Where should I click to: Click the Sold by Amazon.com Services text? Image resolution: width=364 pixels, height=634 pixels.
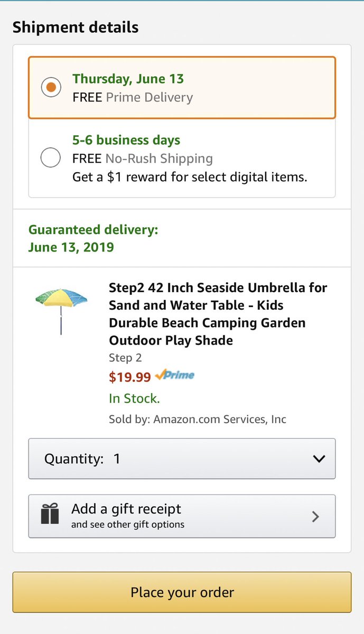click(x=197, y=419)
